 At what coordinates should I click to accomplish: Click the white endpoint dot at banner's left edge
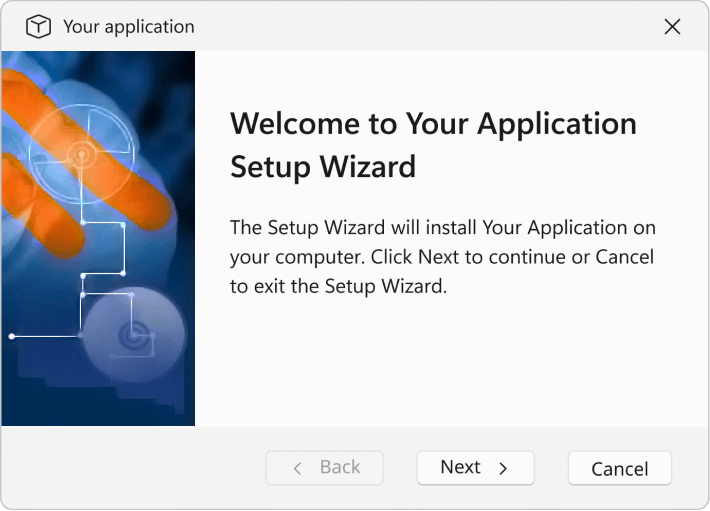tap(11, 336)
